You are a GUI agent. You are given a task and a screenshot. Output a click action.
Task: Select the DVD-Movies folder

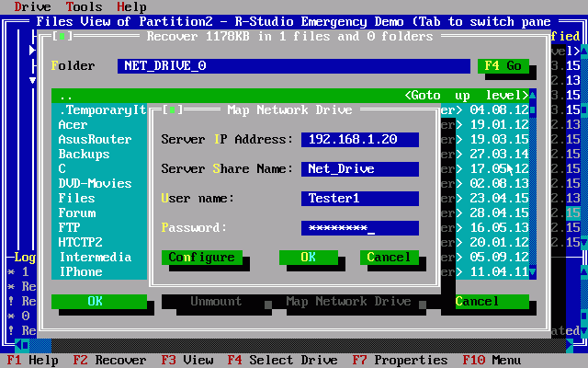[x=95, y=184]
